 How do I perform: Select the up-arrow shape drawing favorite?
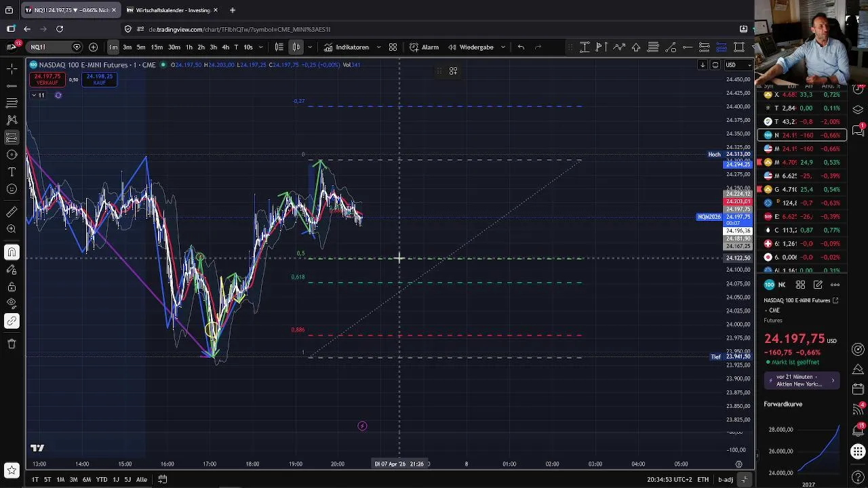636,47
